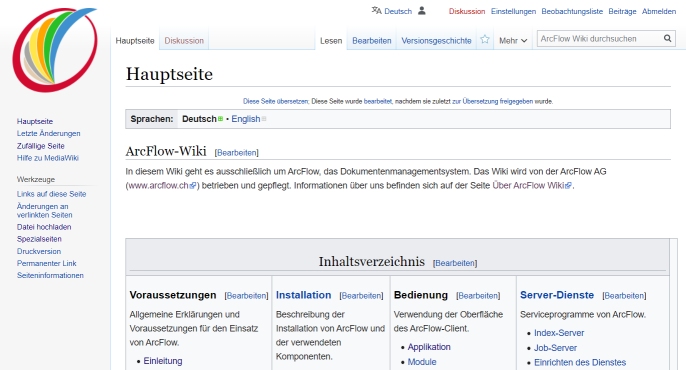Open the Über ArcFlow Wiki link
This screenshot has height=370, width=686.
[532, 185]
